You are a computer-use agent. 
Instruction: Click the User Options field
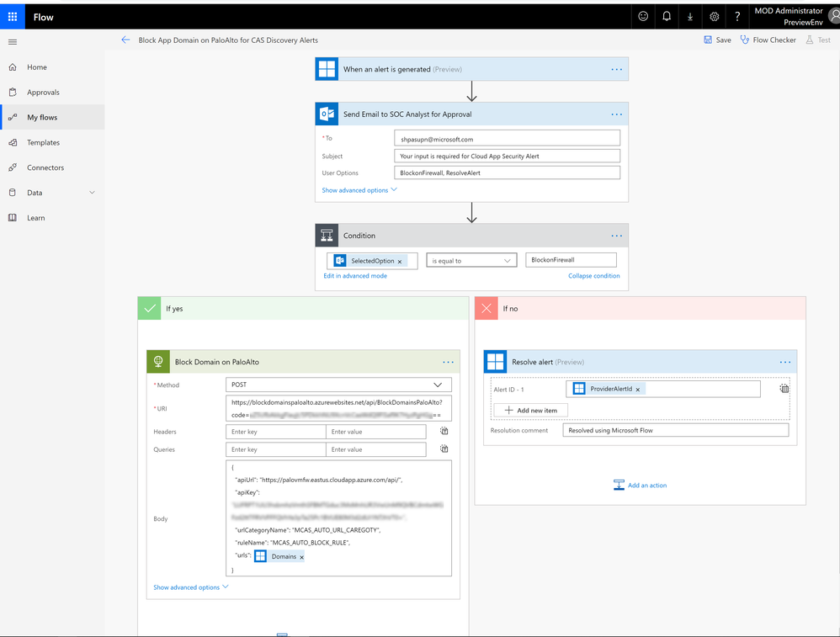[x=508, y=173]
